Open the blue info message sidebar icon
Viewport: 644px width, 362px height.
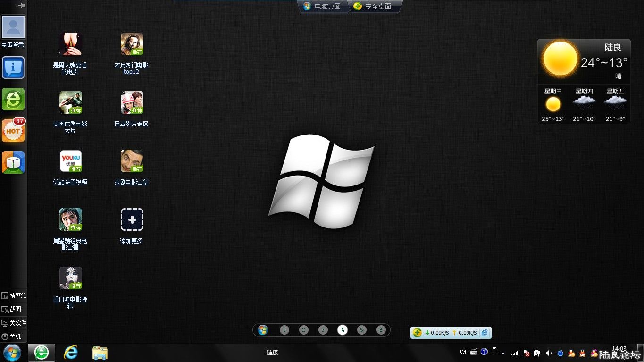pos(13,68)
